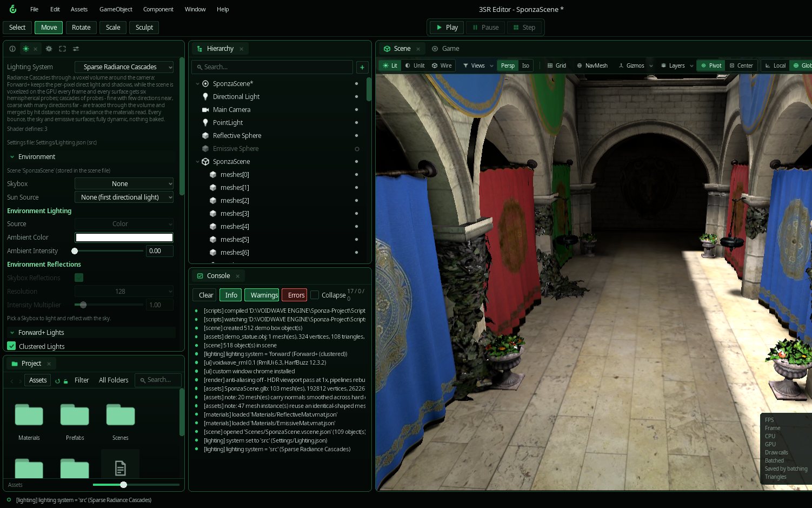Image resolution: width=812 pixels, height=508 pixels.
Task: Enable the Collapse checkbox in Console
Action: coord(315,295)
